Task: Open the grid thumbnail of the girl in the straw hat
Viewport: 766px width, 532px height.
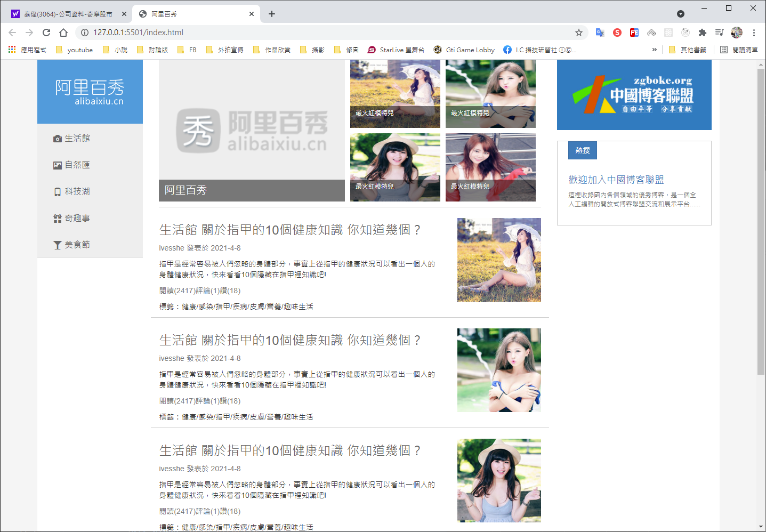Action: point(395,167)
